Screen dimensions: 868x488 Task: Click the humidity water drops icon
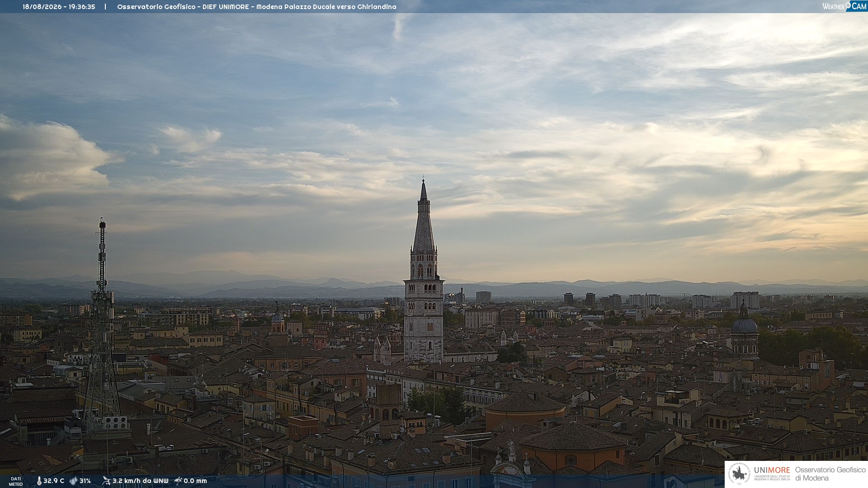(73, 481)
